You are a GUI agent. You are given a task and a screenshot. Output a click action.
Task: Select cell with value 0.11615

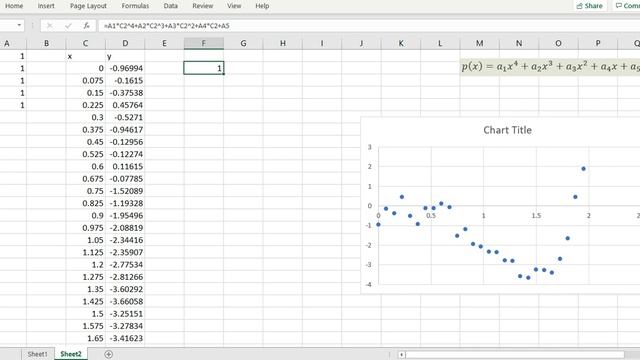pos(125,166)
